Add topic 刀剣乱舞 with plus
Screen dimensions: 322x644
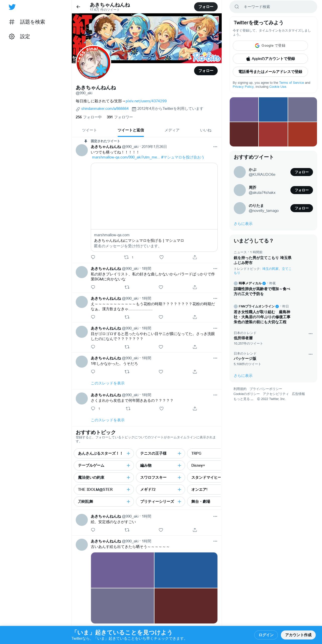tap(128, 502)
